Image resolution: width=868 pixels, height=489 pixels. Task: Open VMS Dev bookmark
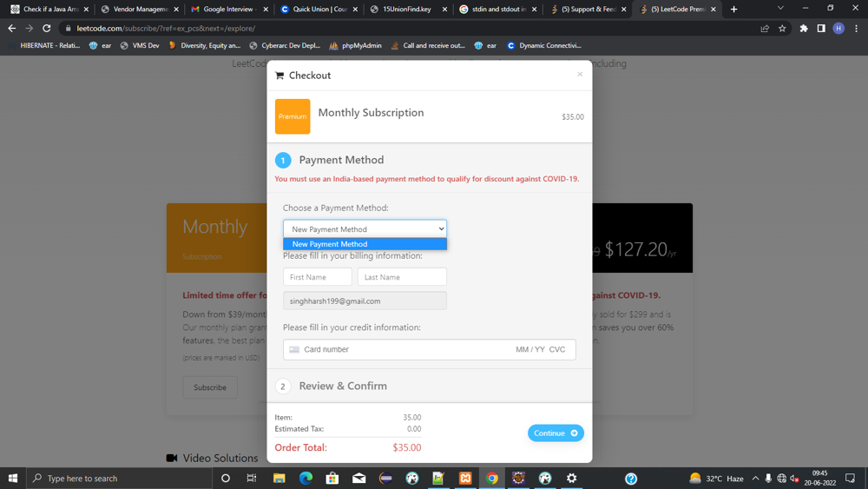pyautogui.click(x=140, y=45)
